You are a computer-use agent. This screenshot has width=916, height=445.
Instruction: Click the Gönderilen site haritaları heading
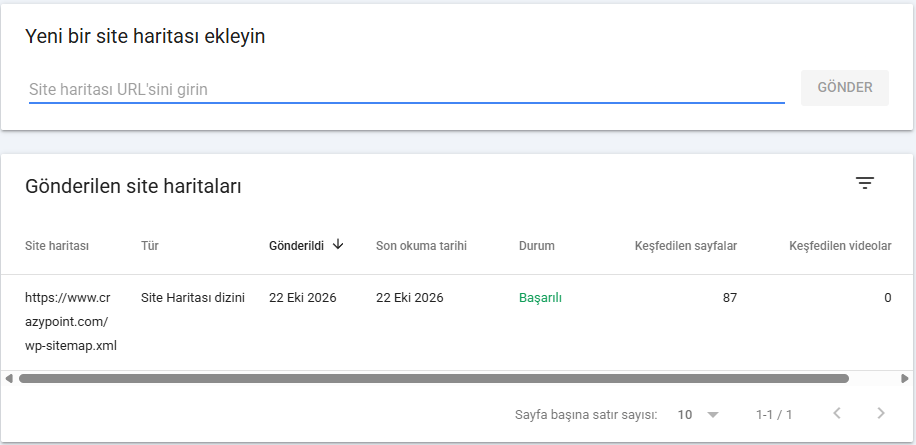click(x=133, y=186)
